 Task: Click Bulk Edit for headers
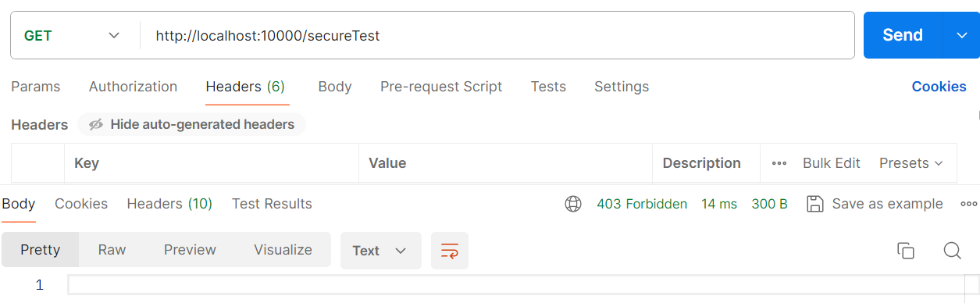(832, 163)
